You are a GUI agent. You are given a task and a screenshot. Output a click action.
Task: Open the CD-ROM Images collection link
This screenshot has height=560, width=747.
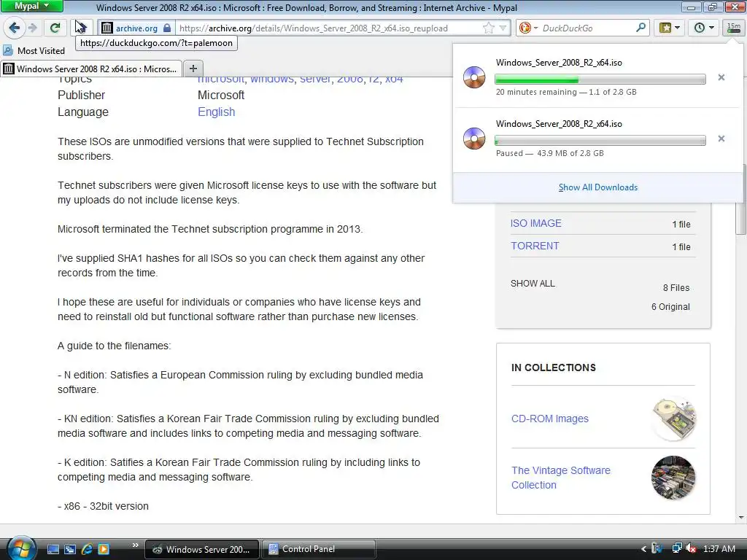550,419
